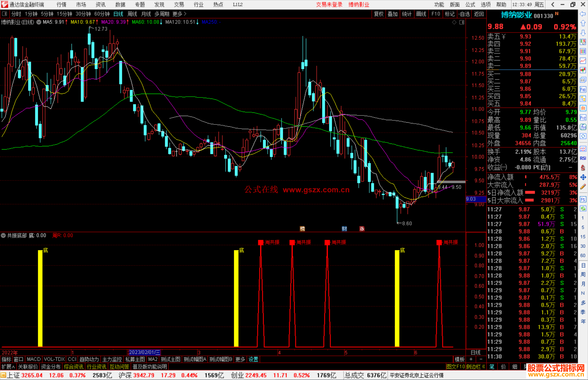Viewport: 588px width, 380px height.
Task: Click the trend line chart sidebar icon
Action: (583, 61)
